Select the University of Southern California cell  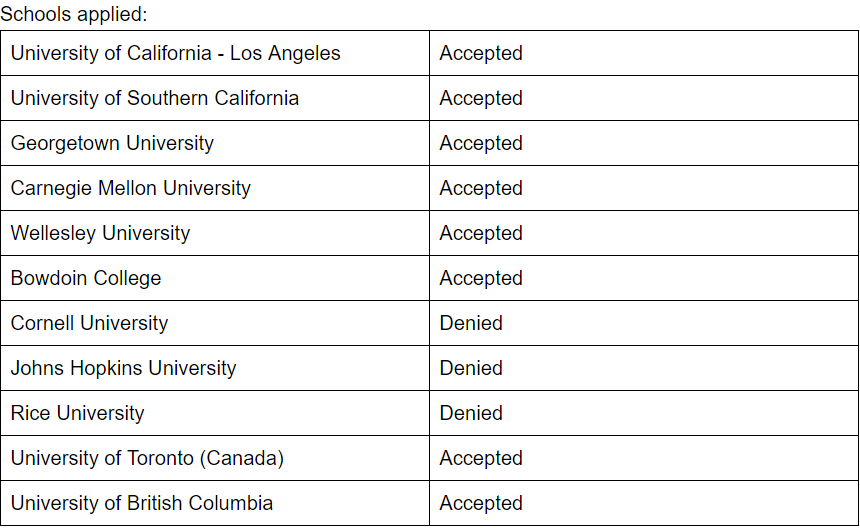(215, 98)
